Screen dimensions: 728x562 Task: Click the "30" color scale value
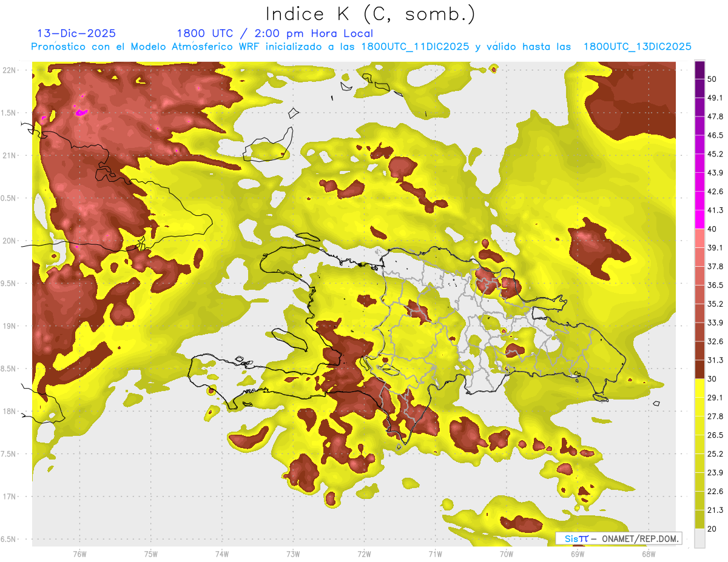coord(713,379)
